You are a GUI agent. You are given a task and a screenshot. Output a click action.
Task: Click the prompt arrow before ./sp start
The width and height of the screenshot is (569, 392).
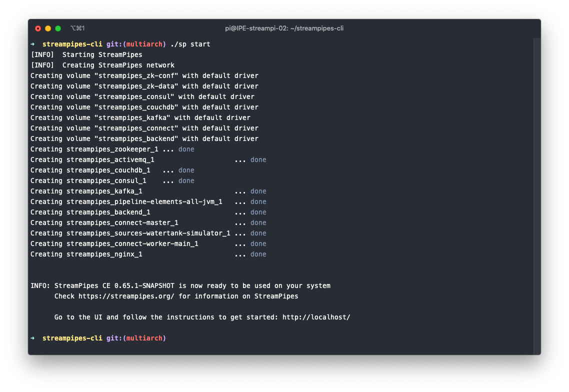[x=32, y=44]
